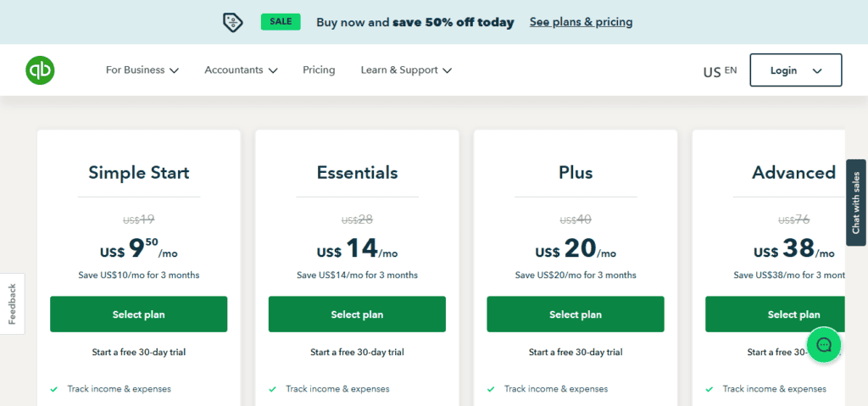The height and width of the screenshot is (406, 868).
Task: Click checkmark beside Plus' Track income feature
Action: [x=491, y=389]
